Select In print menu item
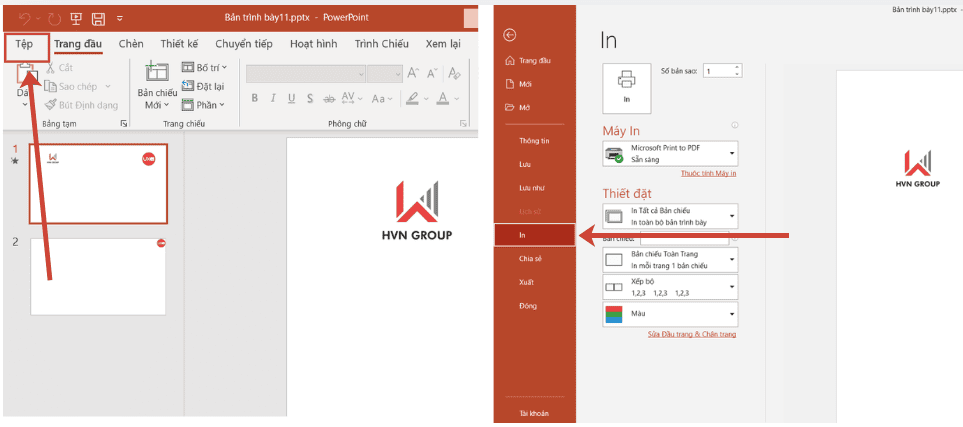Screen dimensions: 963x427 tap(534, 235)
